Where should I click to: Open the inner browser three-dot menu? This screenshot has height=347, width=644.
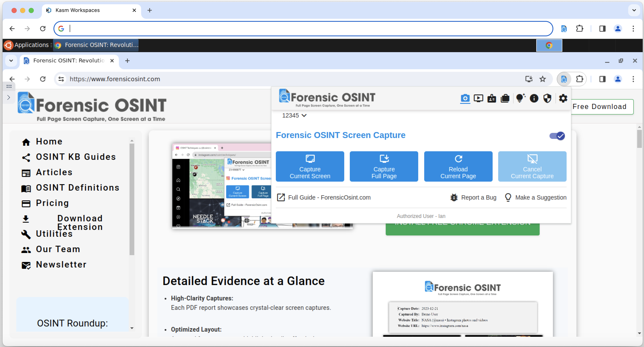[633, 79]
